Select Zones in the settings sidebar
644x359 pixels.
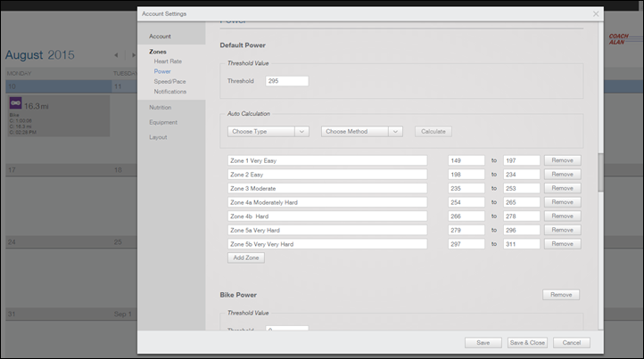158,52
